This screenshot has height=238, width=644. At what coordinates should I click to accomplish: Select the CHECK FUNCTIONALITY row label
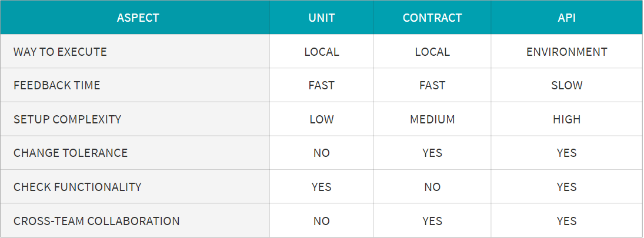77,187
